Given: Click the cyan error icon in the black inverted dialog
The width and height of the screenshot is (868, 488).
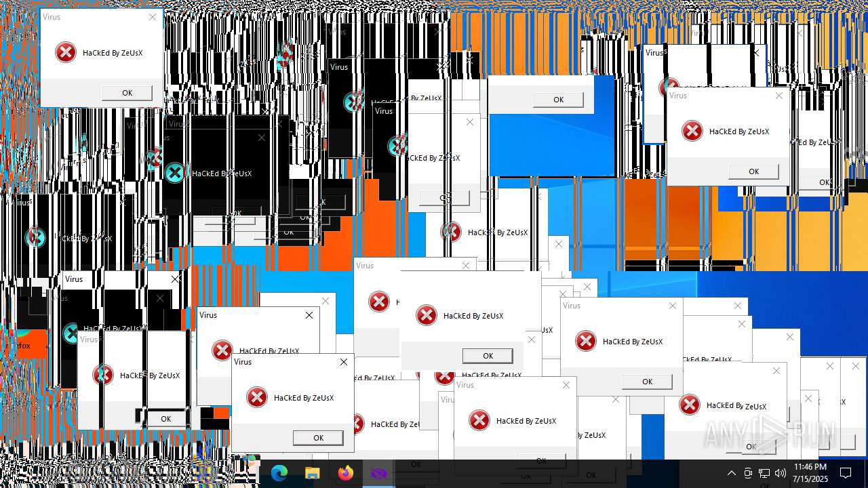Looking at the screenshot, I should 175,173.
